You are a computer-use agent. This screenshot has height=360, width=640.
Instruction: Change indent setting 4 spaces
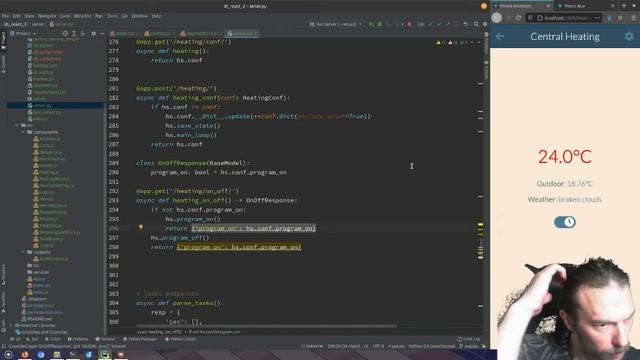coord(396,346)
